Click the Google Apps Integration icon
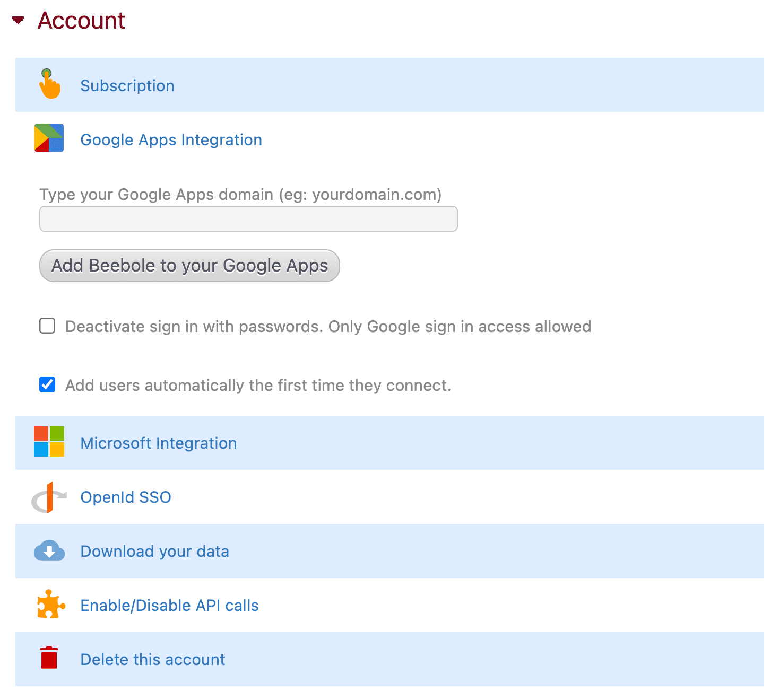779x700 pixels. pyautogui.click(x=49, y=138)
